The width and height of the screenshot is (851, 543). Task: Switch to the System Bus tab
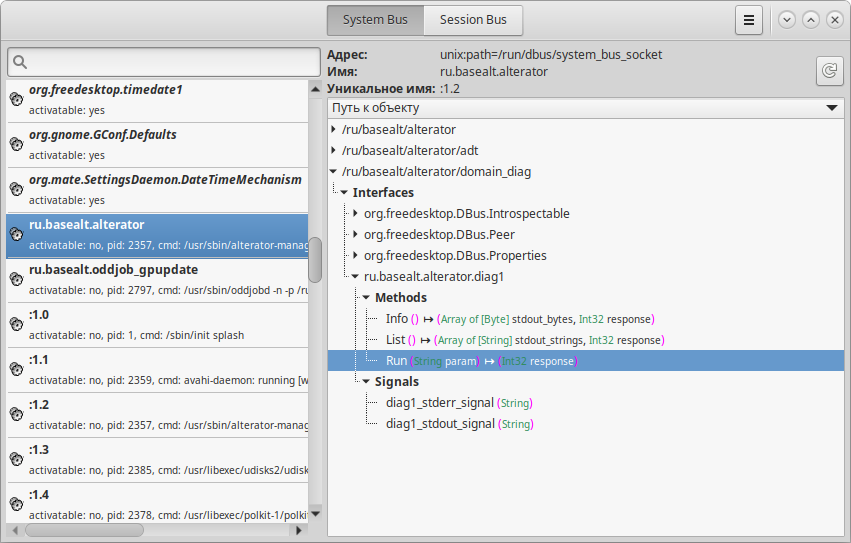(x=375, y=20)
